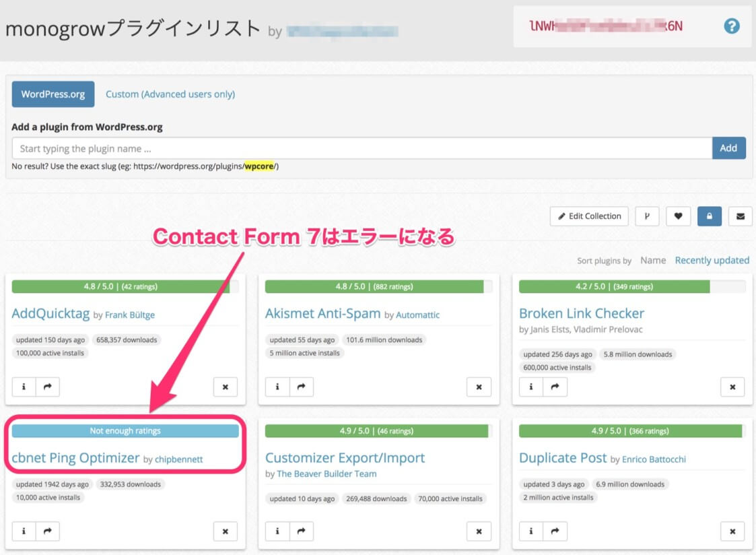Show info for Akismet Anti-Spam

click(x=277, y=387)
